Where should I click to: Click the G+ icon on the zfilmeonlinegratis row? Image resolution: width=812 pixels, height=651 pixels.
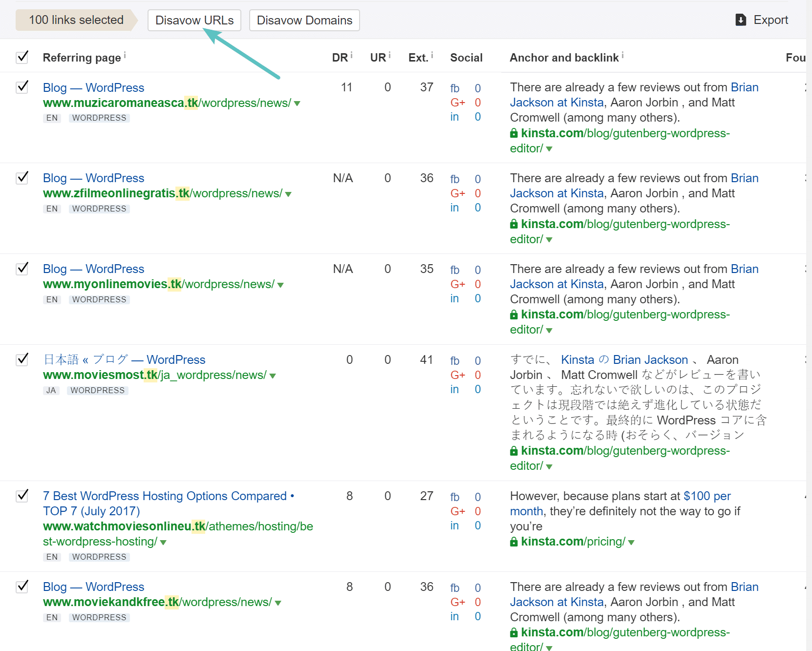click(458, 193)
